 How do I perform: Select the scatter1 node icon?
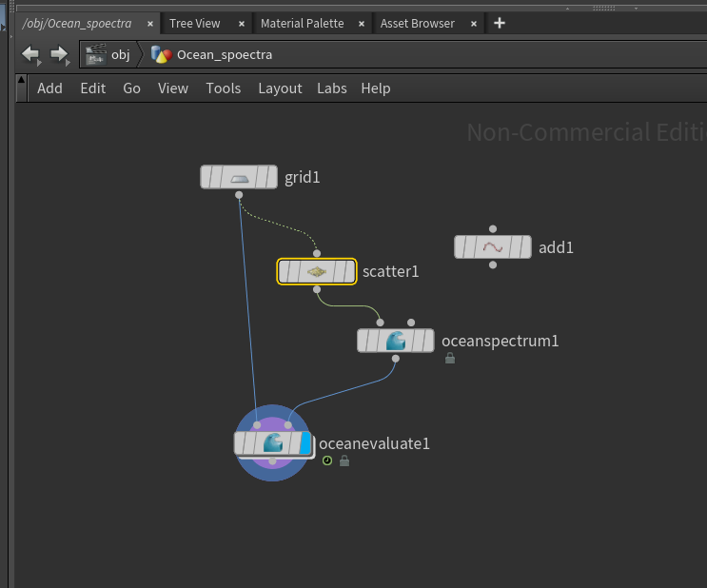tap(317, 272)
